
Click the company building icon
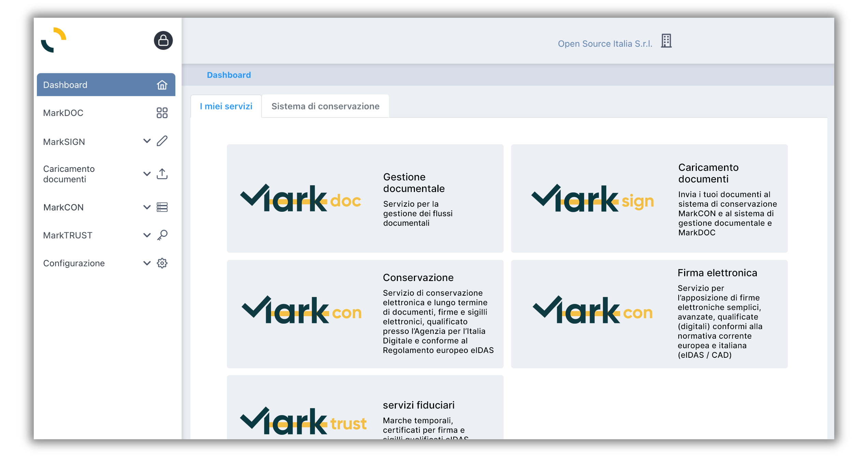(x=666, y=41)
